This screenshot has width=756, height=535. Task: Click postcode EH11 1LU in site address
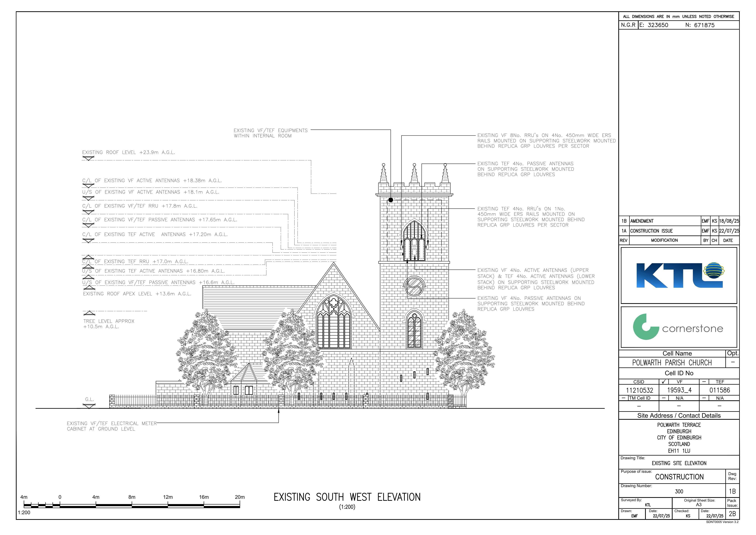coord(679,451)
